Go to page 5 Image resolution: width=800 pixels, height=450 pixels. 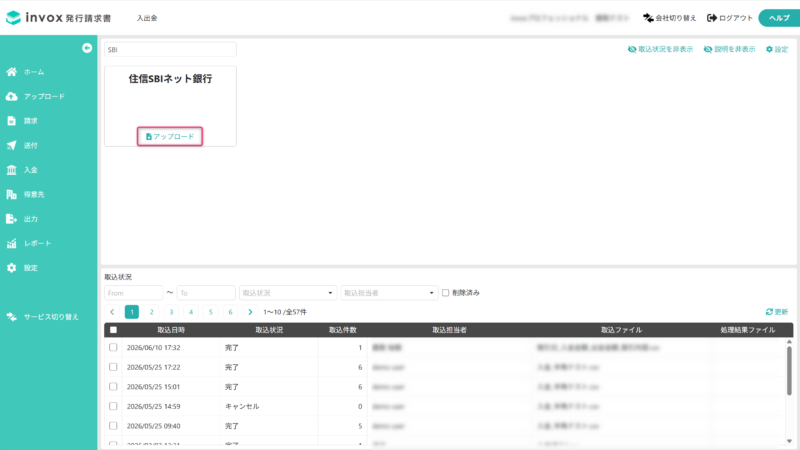tap(211, 312)
